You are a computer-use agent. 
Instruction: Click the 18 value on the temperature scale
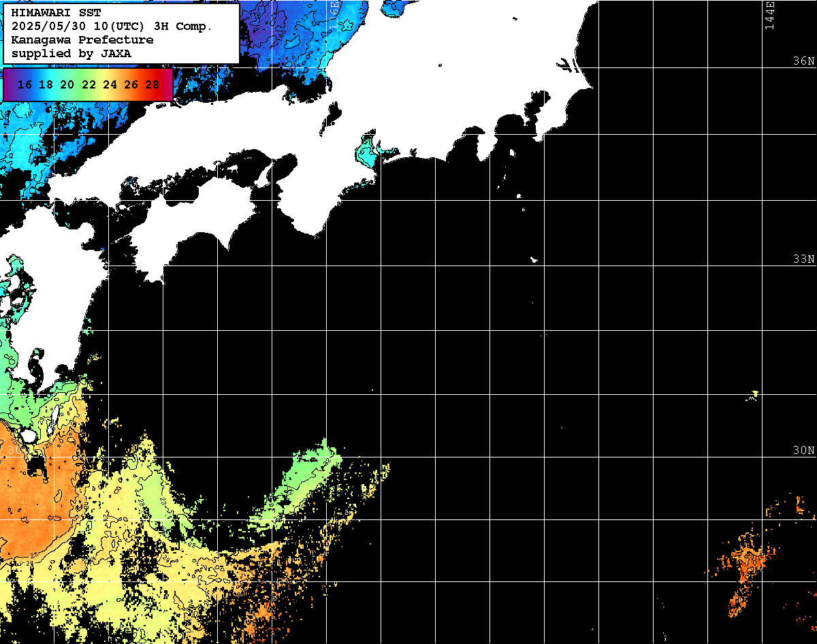[x=46, y=85]
